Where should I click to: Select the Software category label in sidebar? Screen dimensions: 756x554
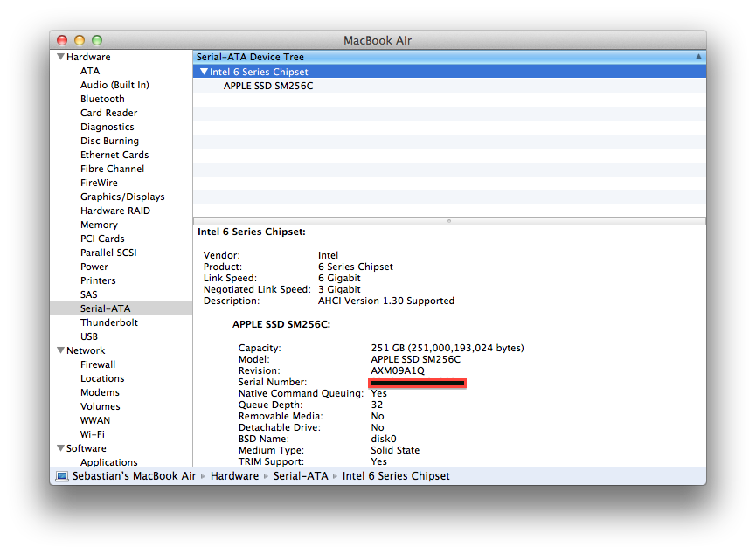(x=86, y=448)
